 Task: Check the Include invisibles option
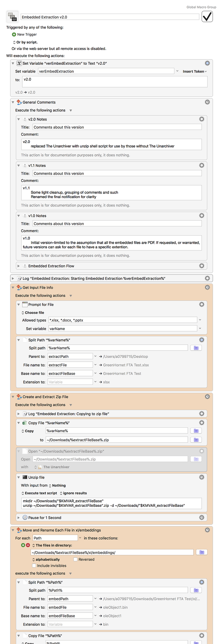(34, 565)
